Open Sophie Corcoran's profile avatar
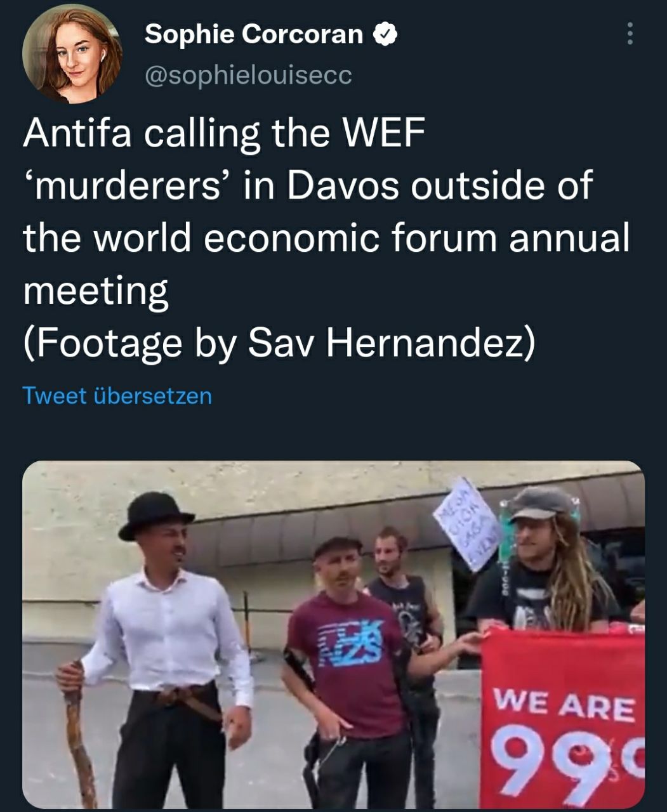Viewport: 667px width, 812px height. [x=72, y=53]
